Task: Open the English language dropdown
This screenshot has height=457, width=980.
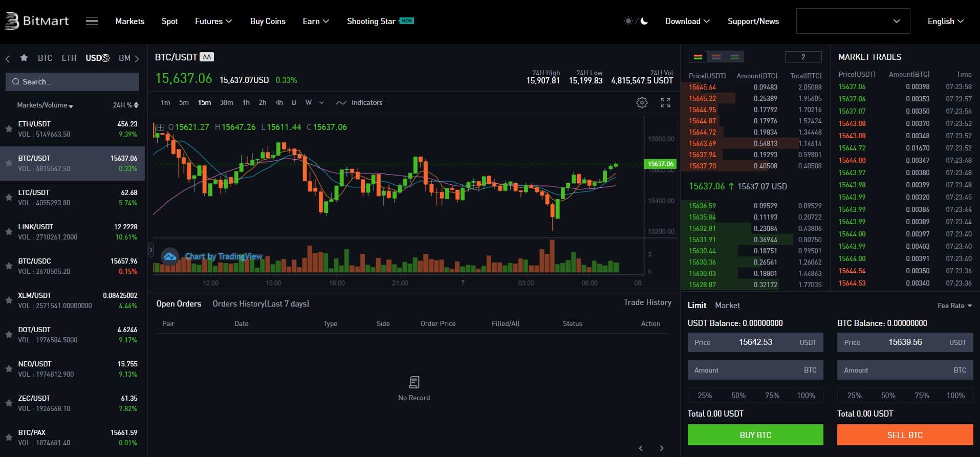Action: tap(946, 21)
